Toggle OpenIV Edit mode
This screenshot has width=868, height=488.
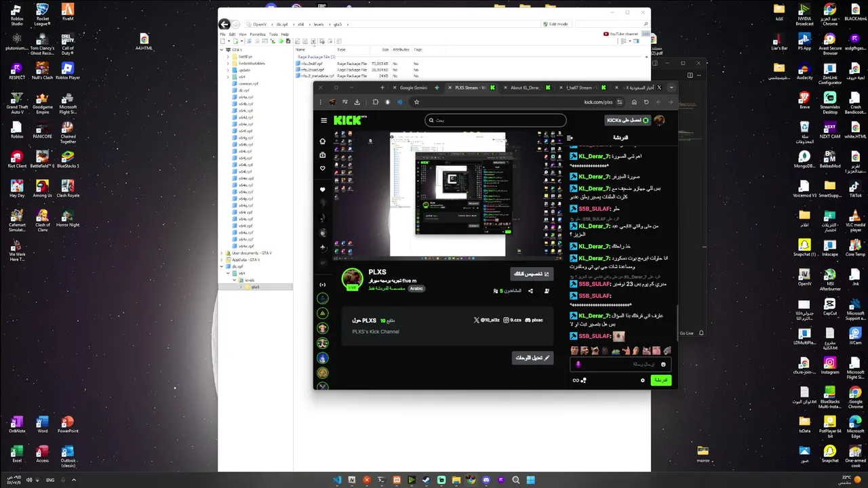[x=555, y=24]
